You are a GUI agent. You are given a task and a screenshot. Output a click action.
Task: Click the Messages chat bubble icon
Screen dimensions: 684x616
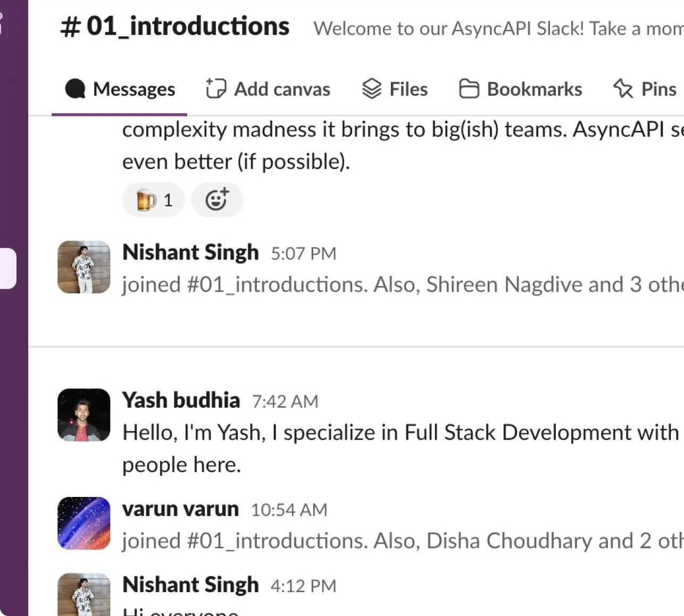coord(75,89)
